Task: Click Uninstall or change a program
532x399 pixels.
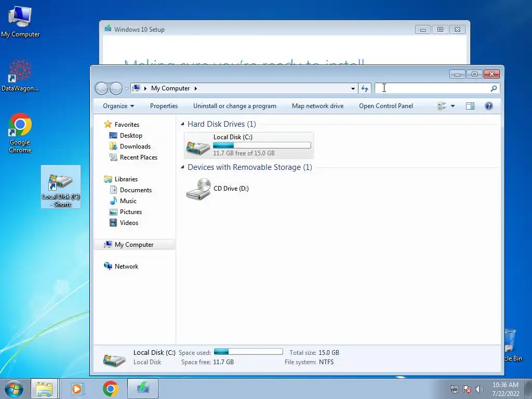Action: pos(235,106)
